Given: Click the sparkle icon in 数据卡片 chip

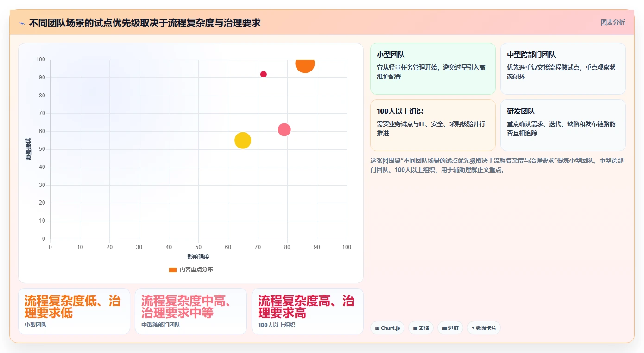Looking at the screenshot, I should click(x=473, y=328).
